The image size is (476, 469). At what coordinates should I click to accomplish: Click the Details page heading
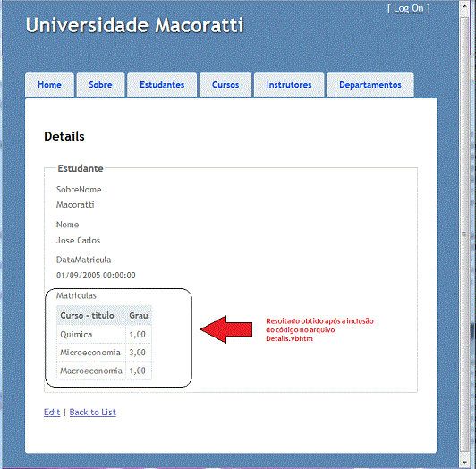[64, 136]
